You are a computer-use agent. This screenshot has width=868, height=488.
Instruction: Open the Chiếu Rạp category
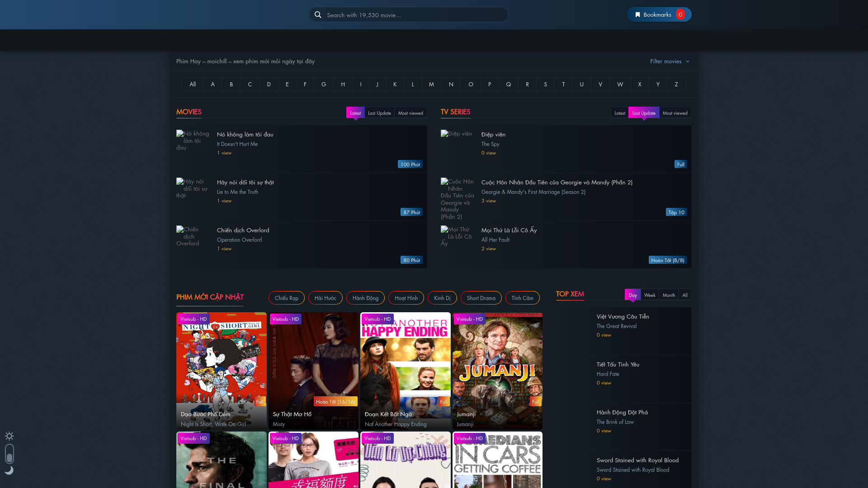tap(286, 298)
